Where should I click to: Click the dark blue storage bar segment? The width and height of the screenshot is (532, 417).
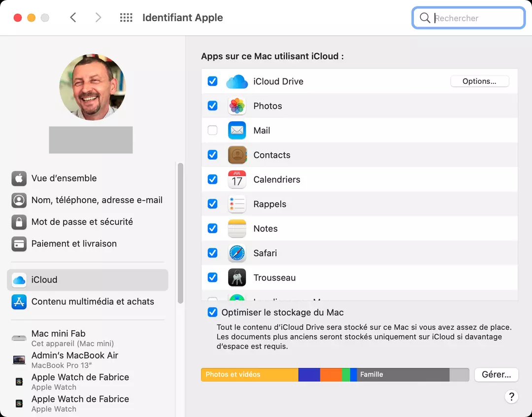click(x=309, y=375)
